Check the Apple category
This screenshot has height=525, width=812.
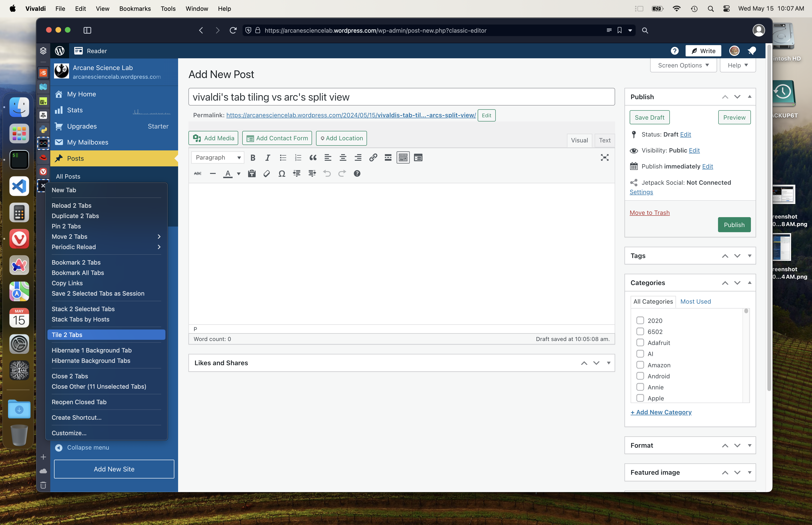[x=640, y=398]
